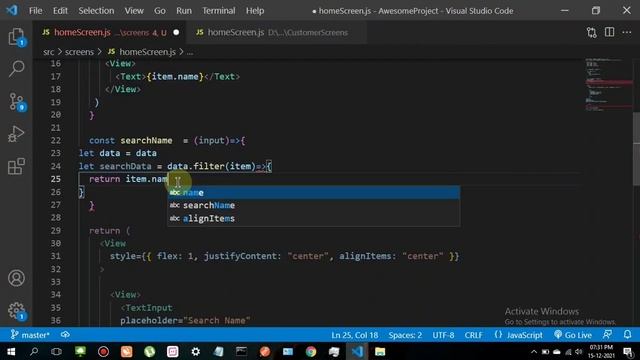Open the View menu
640x360 pixels.
point(134,11)
